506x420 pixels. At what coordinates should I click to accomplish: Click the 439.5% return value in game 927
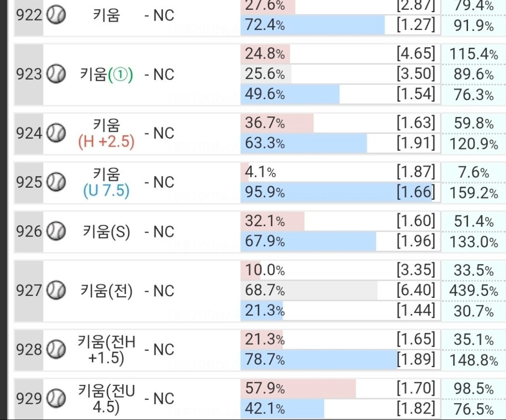pyautogui.click(x=473, y=291)
